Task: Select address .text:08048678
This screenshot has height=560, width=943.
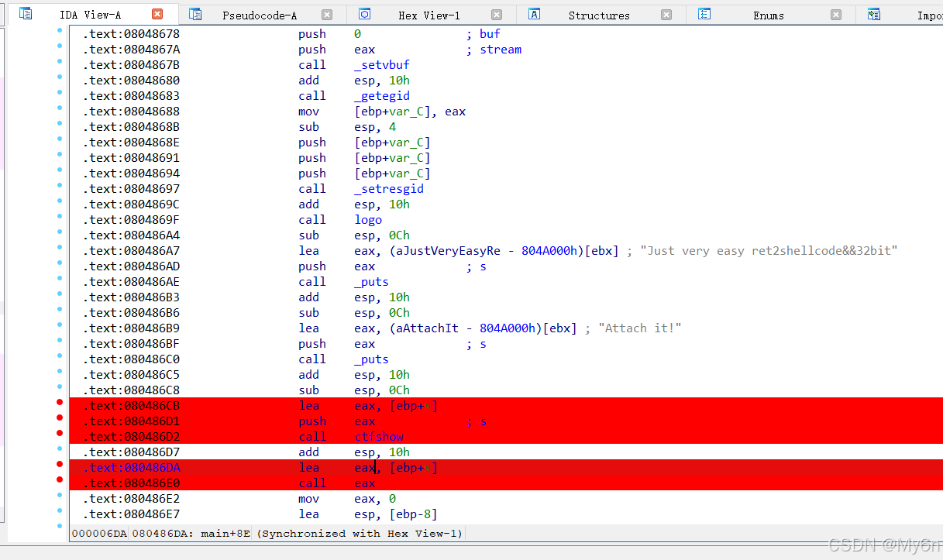Action: 131,34
